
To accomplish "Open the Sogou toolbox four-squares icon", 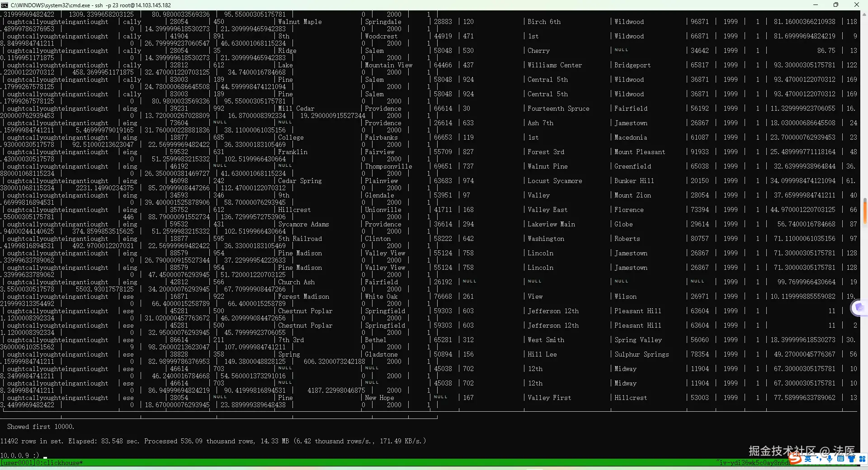I will click(x=863, y=459).
